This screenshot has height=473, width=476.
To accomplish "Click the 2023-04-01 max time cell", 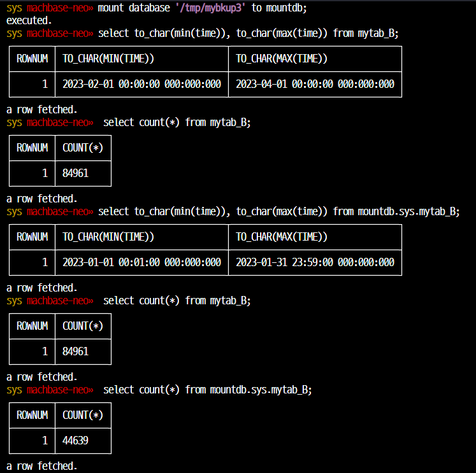I will [x=315, y=84].
